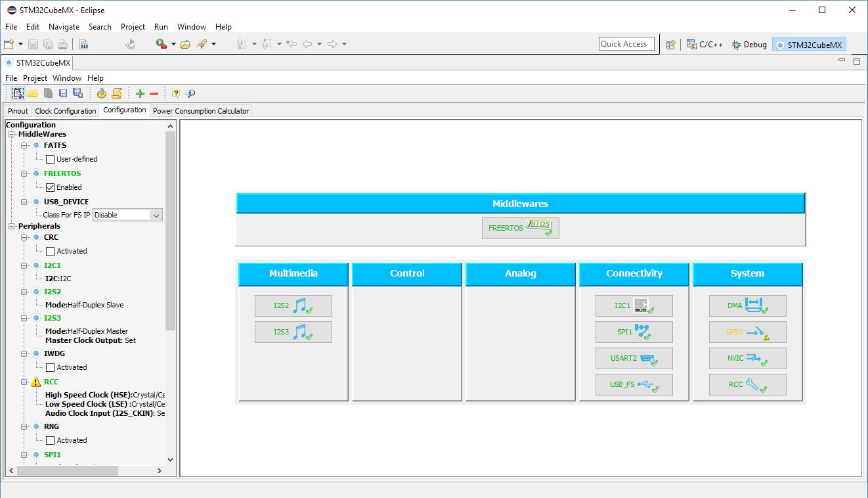Image resolution: width=868 pixels, height=498 pixels.
Task: Click the Generate Report scroll icon
Action: tap(117, 93)
